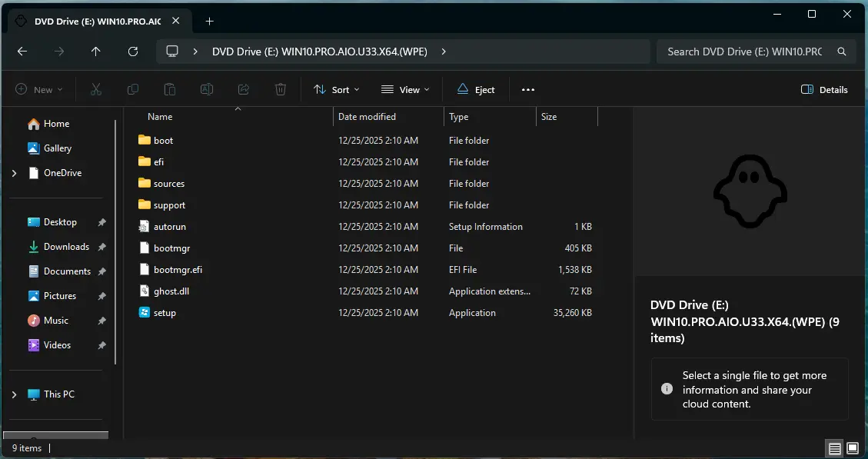Close the DVD Drive (E:) tab
Viewport: 868px width, 459px height.
click(175, 21)
